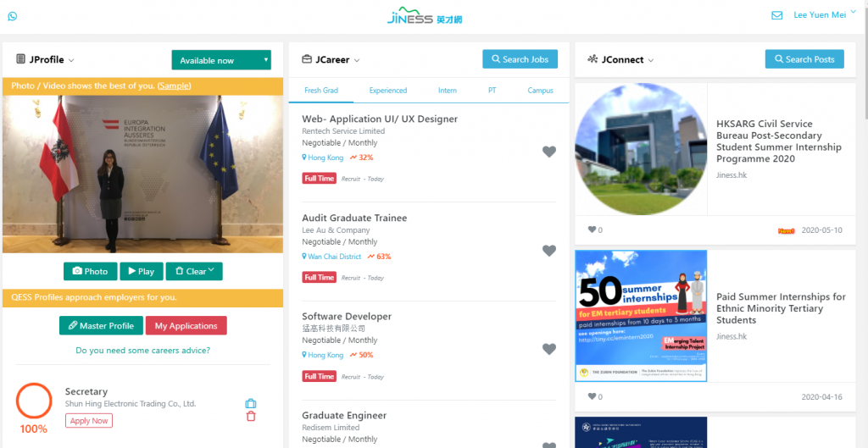868x448 pixels.
Task: Open WhatsApp icon in top bar
Action: (x=12, y=16)
